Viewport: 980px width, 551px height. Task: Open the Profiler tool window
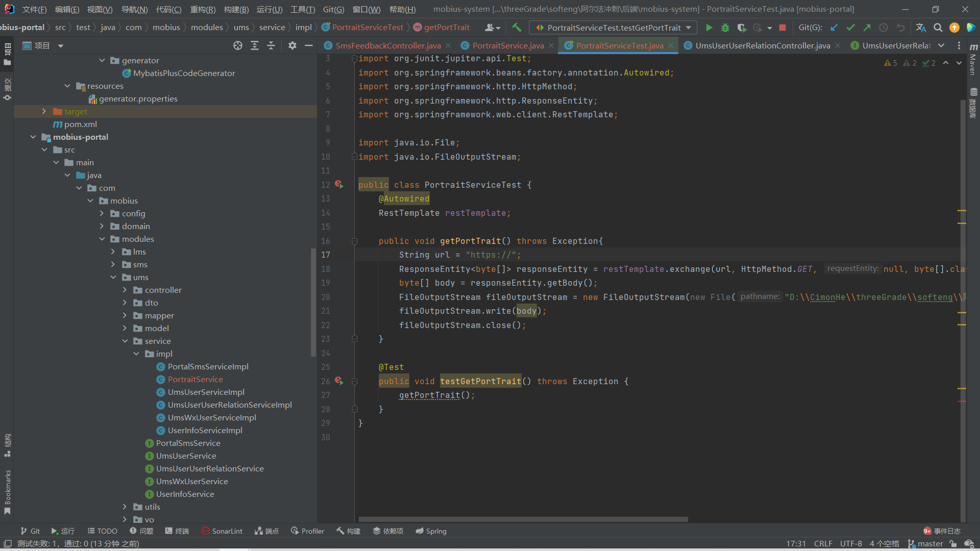(x=307, y=531)
